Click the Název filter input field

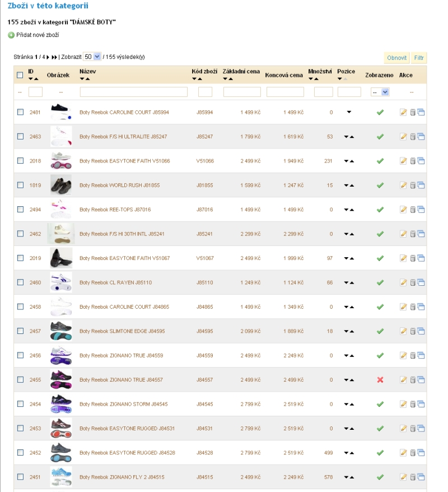coord(133,92)
